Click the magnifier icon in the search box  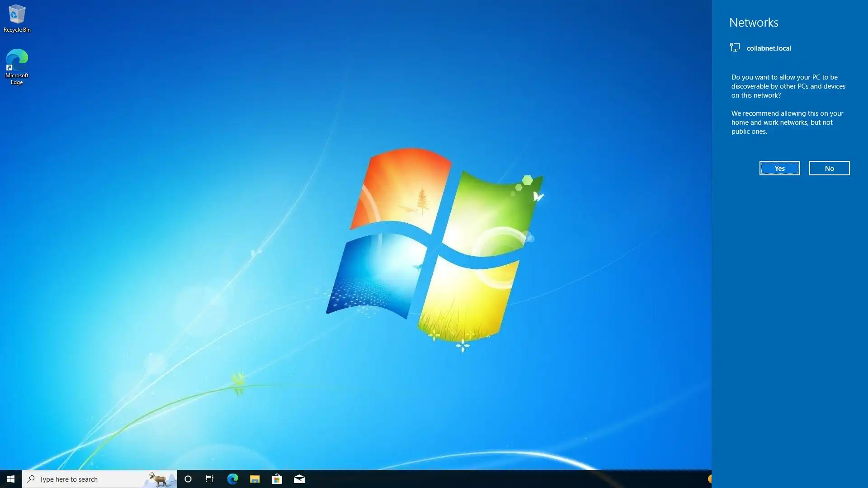click(x=31, y=479)
